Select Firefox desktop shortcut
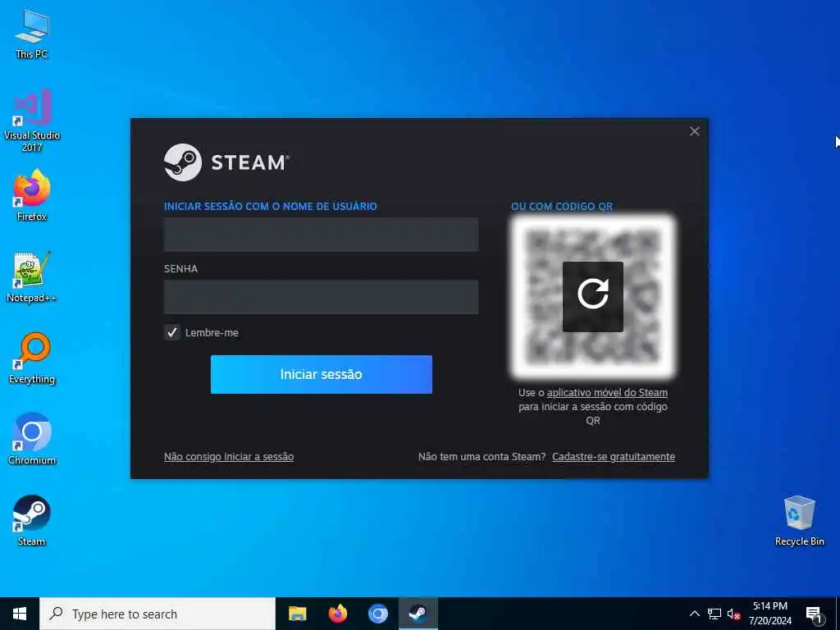840x630 pixels. pos(32,195)
